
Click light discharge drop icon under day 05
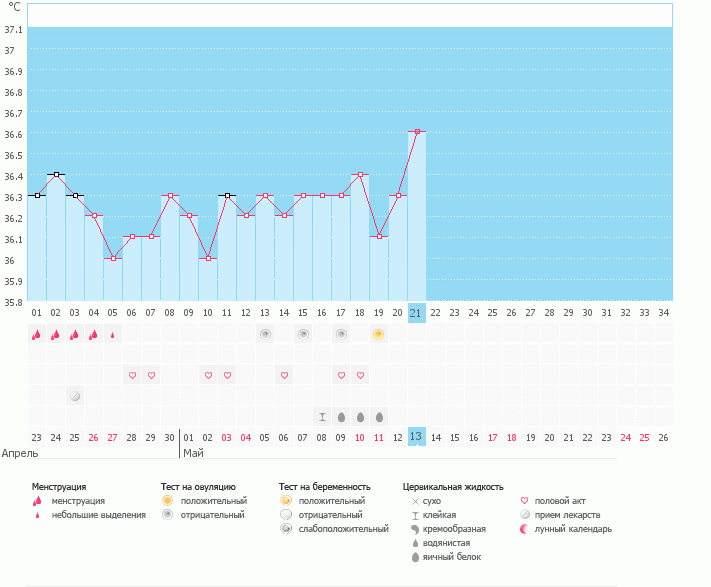[x=113, y=335]
